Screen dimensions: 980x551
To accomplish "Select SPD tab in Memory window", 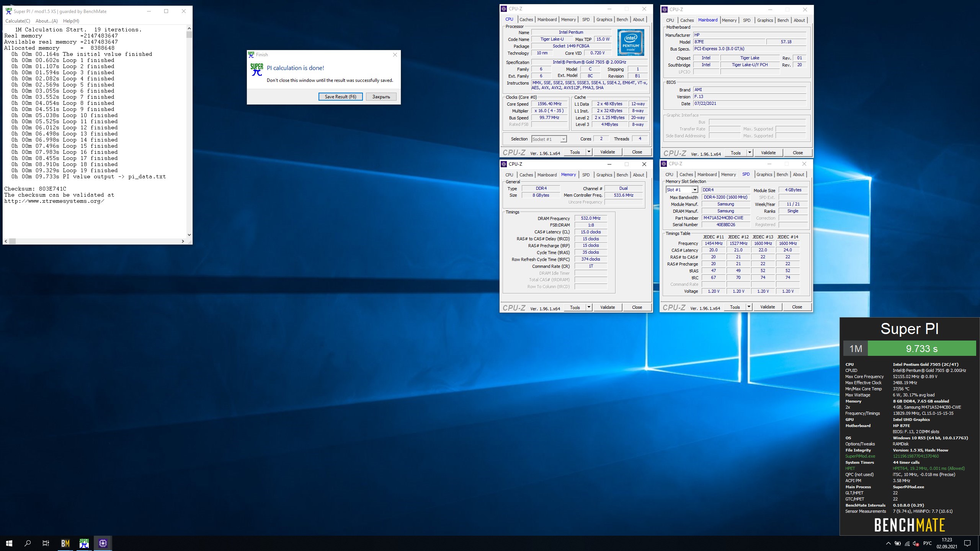I will click(586, 175).
